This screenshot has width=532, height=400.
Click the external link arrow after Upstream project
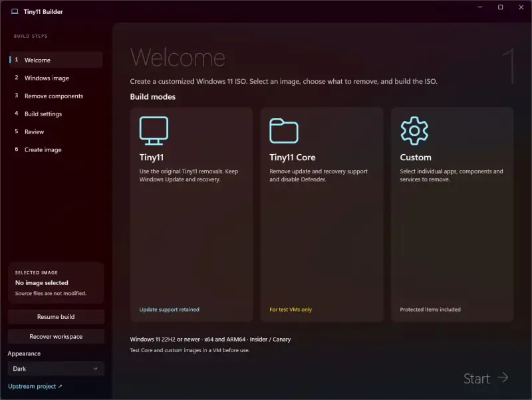[x=60, y=386]
